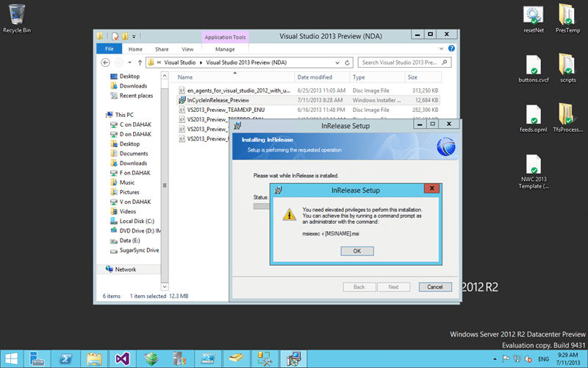Open Local Disk (C:) in navigation pane
The image size is (588, 368).
(x=132, y=222)
